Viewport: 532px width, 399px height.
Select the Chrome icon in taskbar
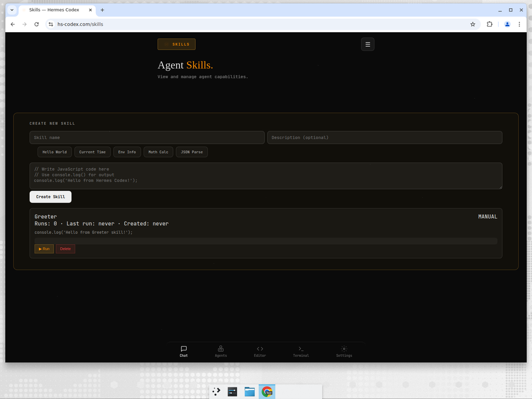[267, 392]
